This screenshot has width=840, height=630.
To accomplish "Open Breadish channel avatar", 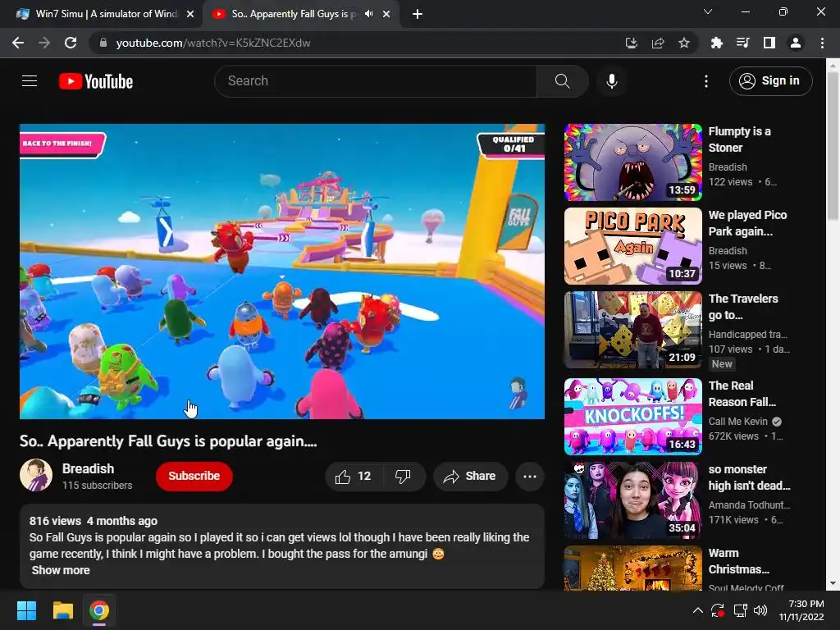I will point(36,475).
